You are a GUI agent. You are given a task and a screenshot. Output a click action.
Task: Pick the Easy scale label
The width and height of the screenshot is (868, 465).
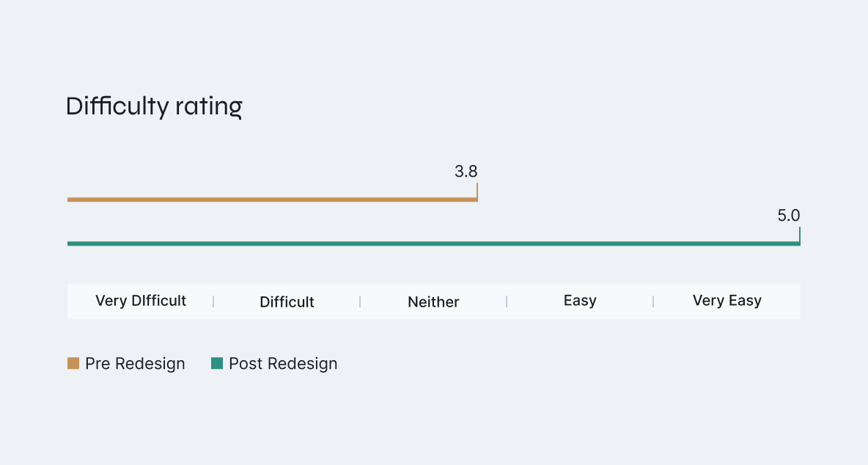(x=580, y=301)
